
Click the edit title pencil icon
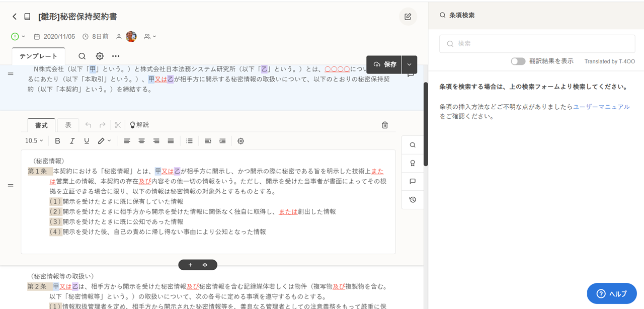point(408,17)
